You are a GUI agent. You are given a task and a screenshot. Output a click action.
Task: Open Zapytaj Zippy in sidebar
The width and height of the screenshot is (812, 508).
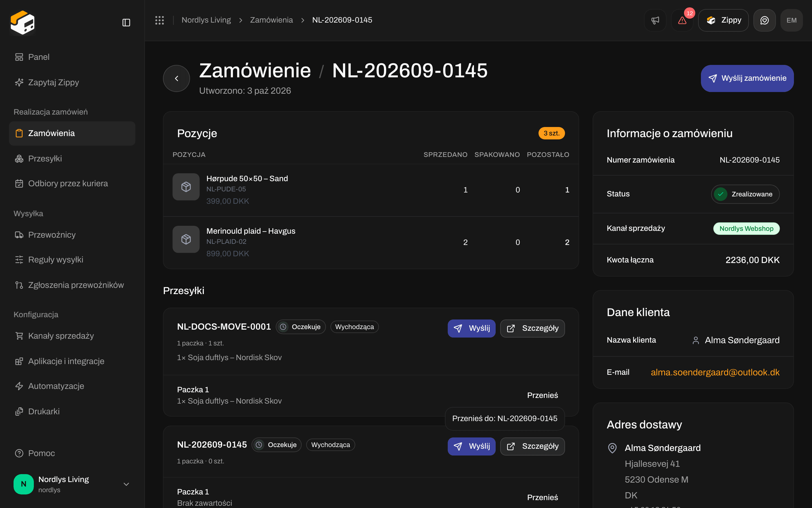(72, 82)
